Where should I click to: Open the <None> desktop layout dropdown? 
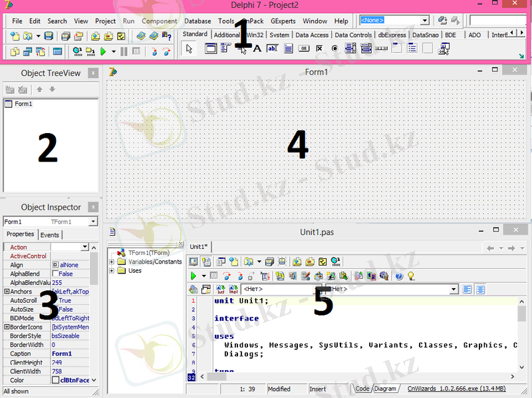tap(425, 21)
